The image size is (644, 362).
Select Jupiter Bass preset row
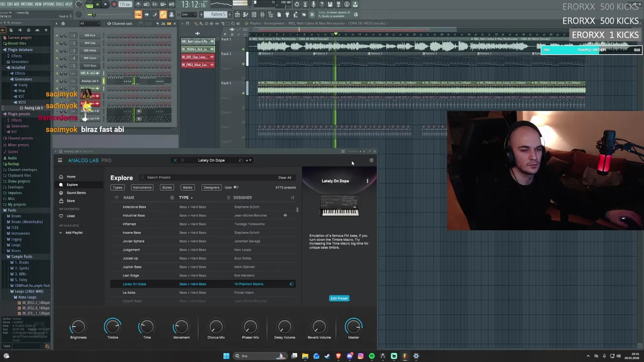coord(202,267)
